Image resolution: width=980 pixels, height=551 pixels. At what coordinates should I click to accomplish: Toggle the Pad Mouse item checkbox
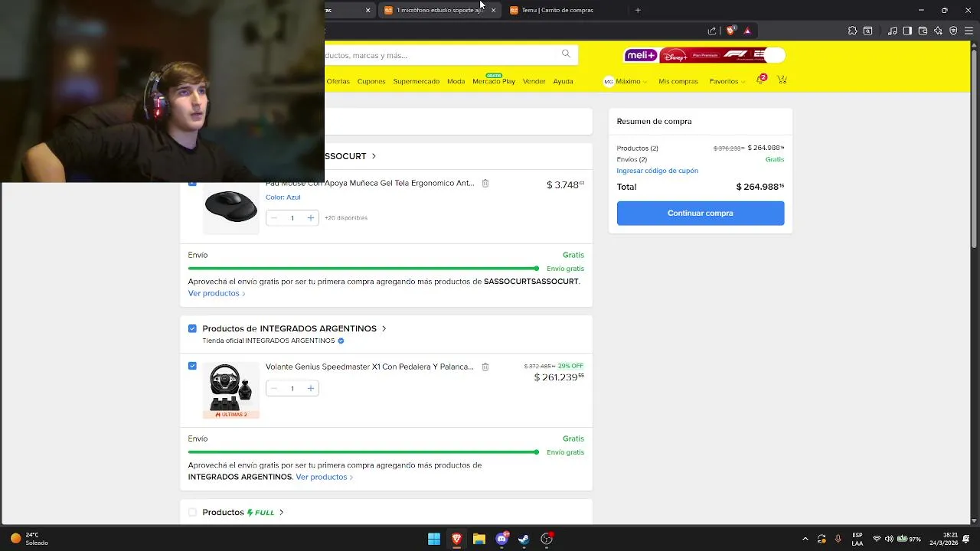[x=192, y=184]
